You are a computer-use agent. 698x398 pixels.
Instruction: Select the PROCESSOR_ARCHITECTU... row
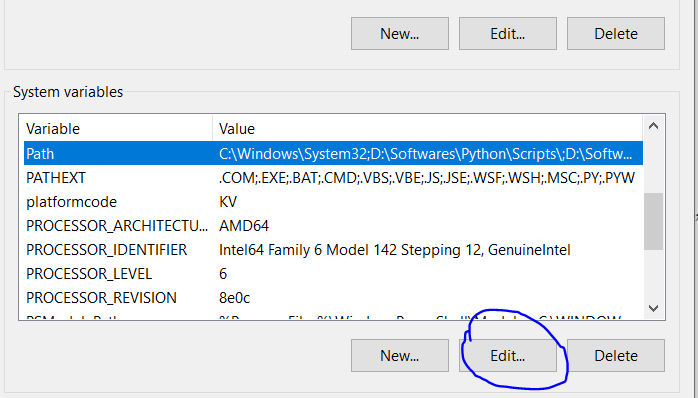tap(333, 226)
